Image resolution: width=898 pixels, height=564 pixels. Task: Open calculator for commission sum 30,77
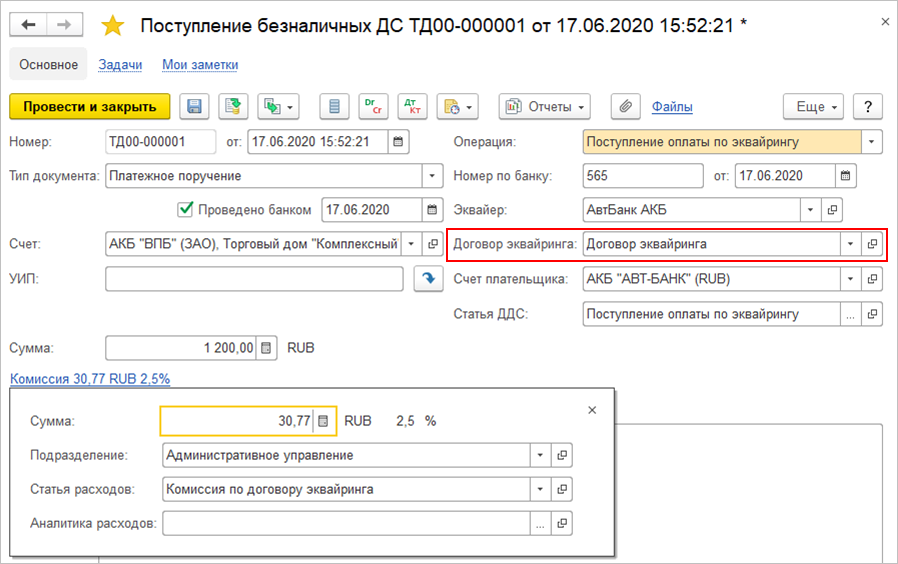324,421
